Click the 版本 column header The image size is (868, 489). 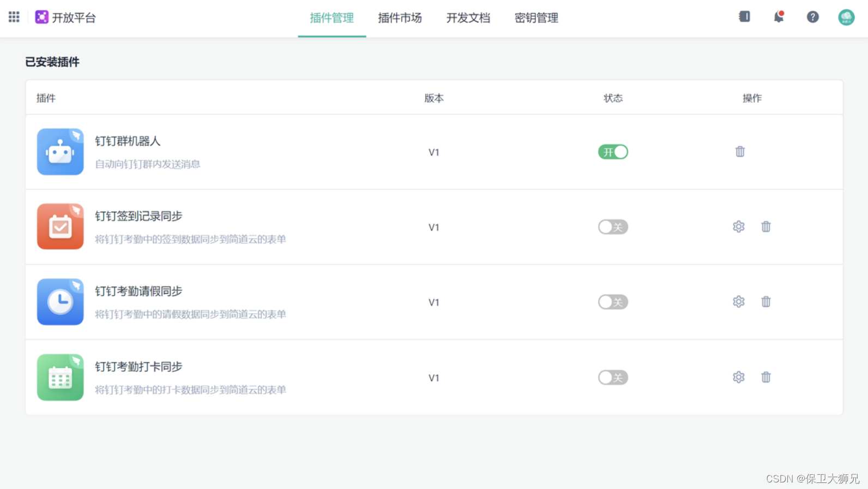click(434, 98)
